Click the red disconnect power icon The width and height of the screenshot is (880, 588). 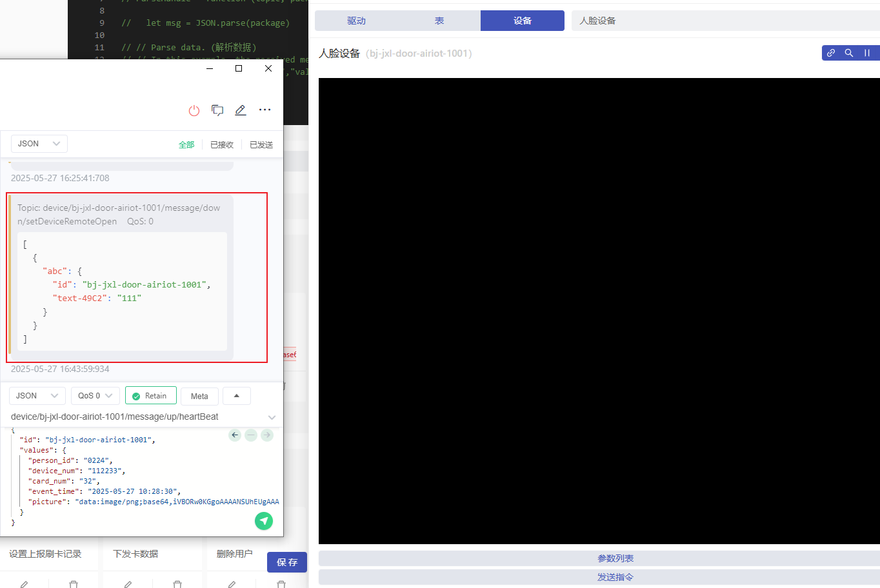(x=194, y=110)
